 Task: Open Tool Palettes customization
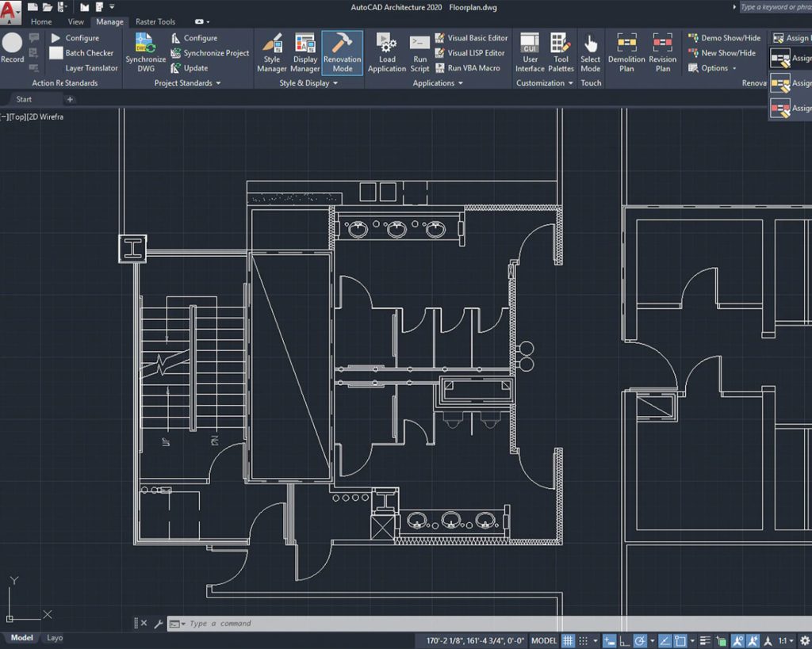[x=561, y=53]
